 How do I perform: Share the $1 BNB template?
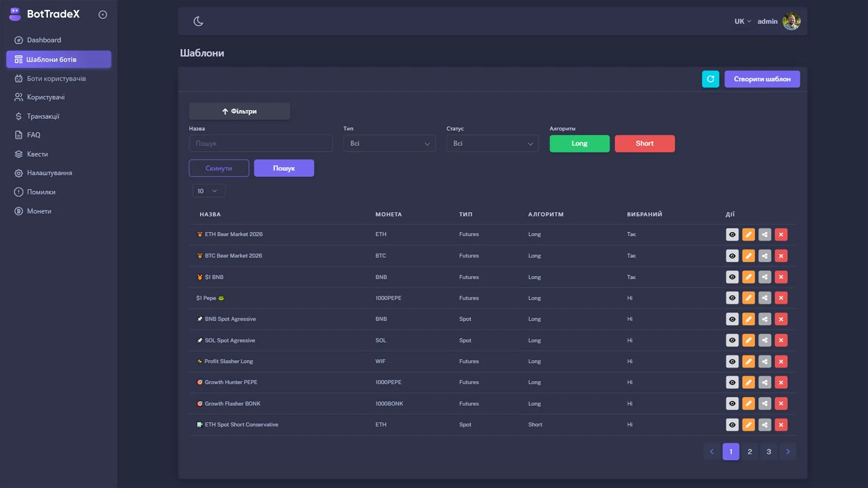coord(765,277)
